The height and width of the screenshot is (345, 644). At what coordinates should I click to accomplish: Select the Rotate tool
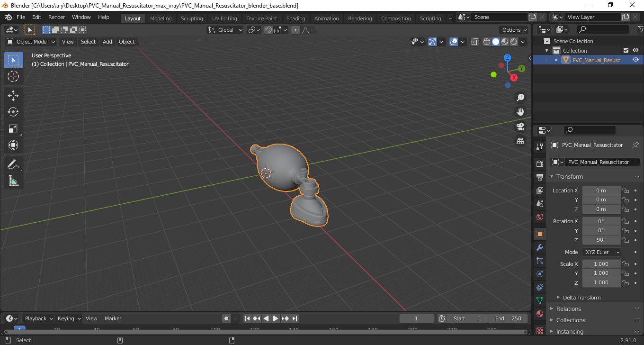coord(13,112)
